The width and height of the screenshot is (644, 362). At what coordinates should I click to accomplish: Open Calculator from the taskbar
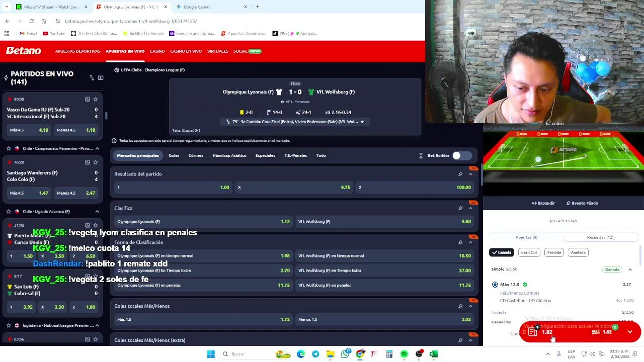point(389,354)
